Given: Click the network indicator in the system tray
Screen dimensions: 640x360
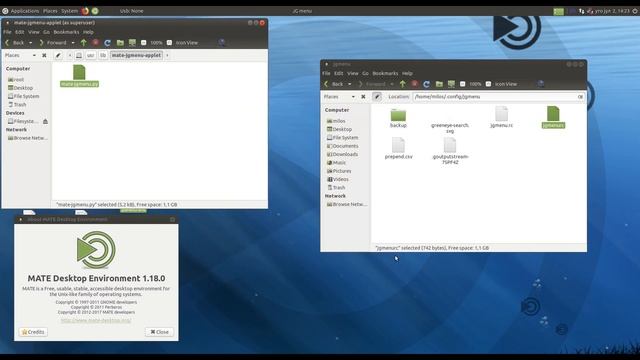Looking at the screenshot, I should pos(581,11).
